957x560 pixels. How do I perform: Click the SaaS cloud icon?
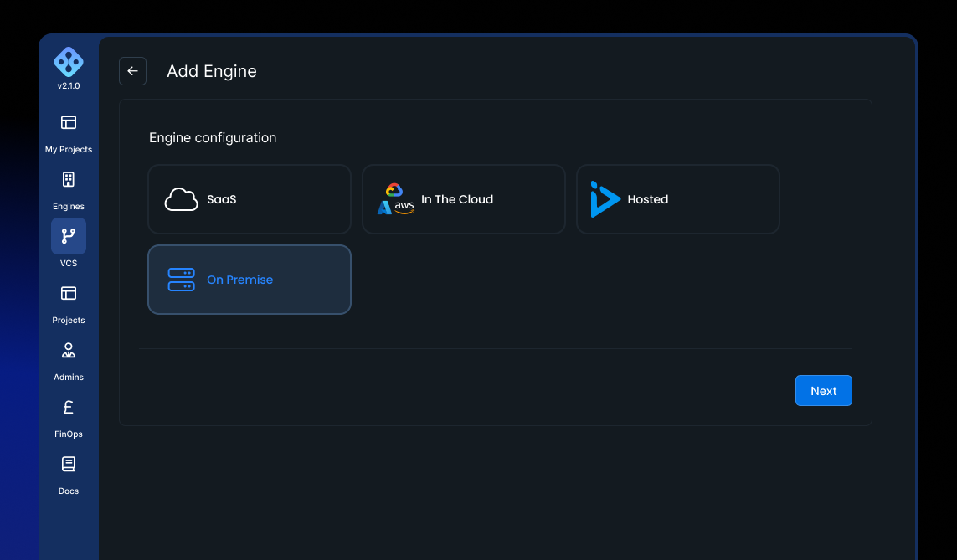pyautogui.click(x=181, y=199)
